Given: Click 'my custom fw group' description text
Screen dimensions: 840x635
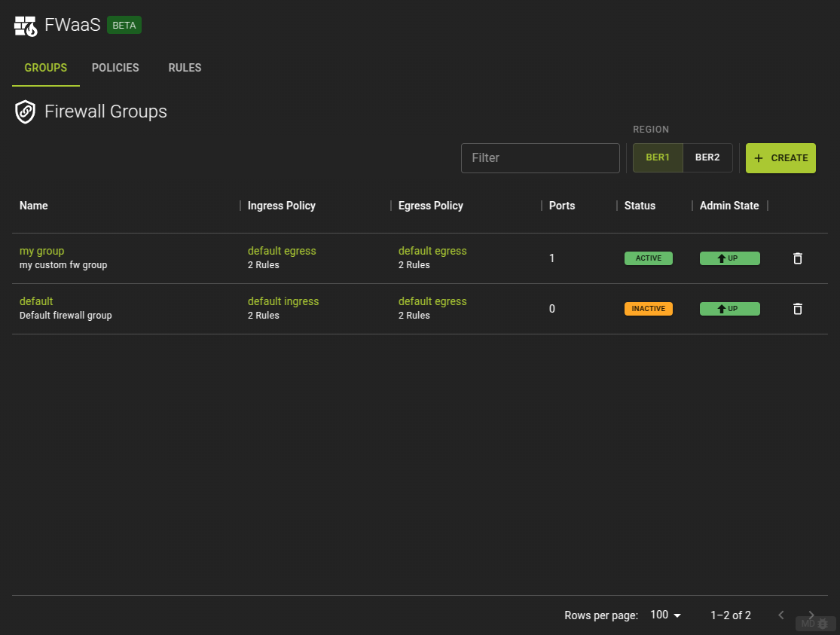Looking at the screenshot, I should 63,264.
